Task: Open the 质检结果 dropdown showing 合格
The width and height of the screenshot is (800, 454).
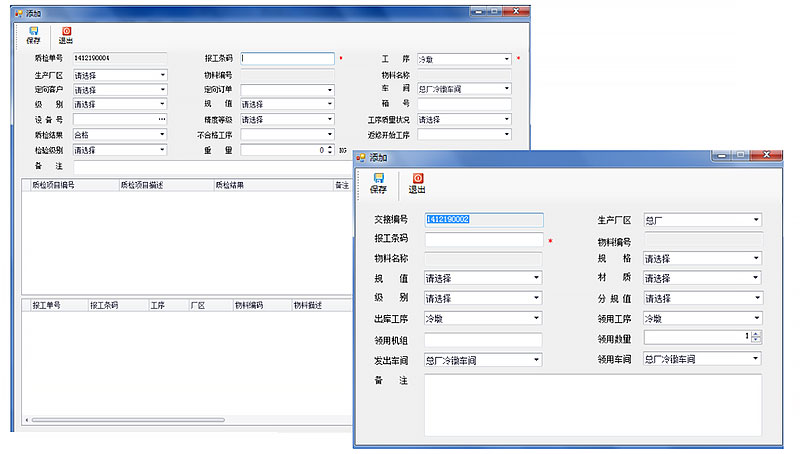Action: [162, 134]
